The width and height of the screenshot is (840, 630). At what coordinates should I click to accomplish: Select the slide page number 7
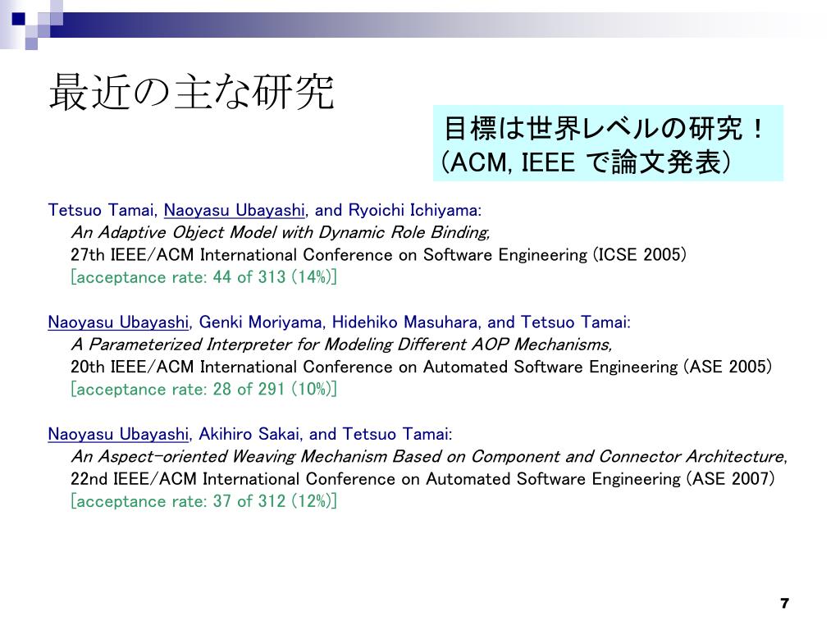point(785,603)
